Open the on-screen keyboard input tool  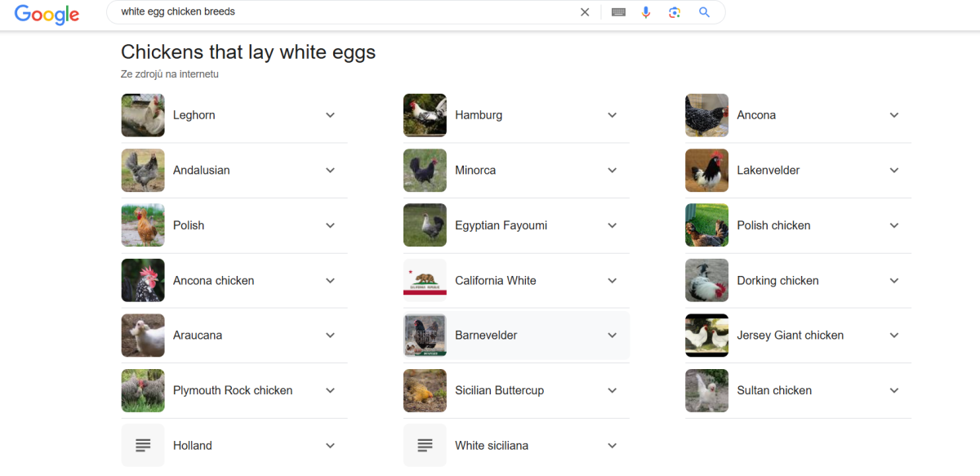[x=618, y=12]
